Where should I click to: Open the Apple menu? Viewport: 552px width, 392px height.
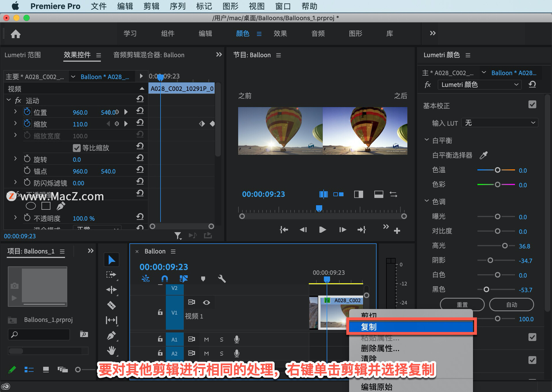coord(15,6)
